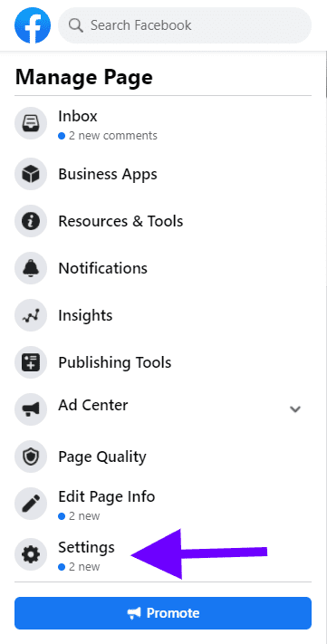Click the Notifications bell icon
327x644 pixels.
tap(31, 268)
